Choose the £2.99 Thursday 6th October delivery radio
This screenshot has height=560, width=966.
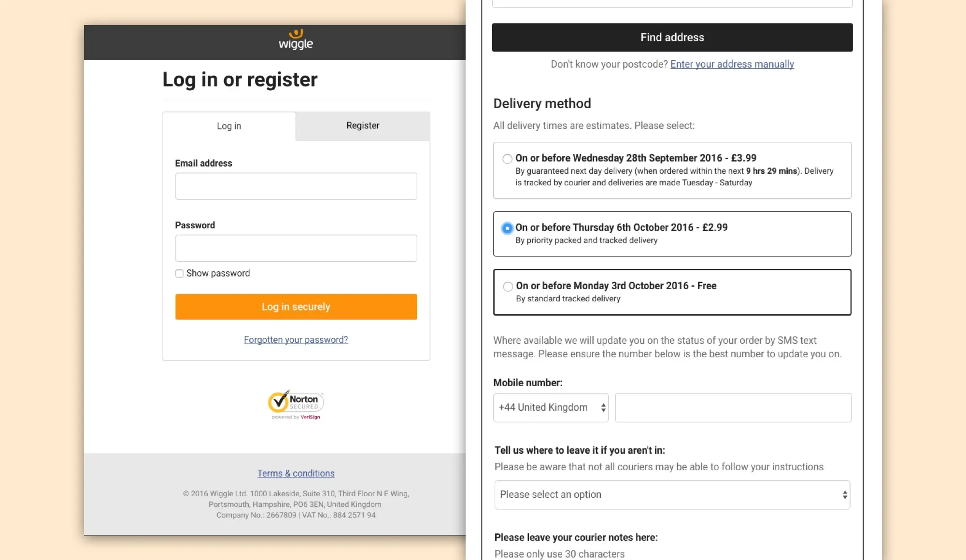[507, 228]
